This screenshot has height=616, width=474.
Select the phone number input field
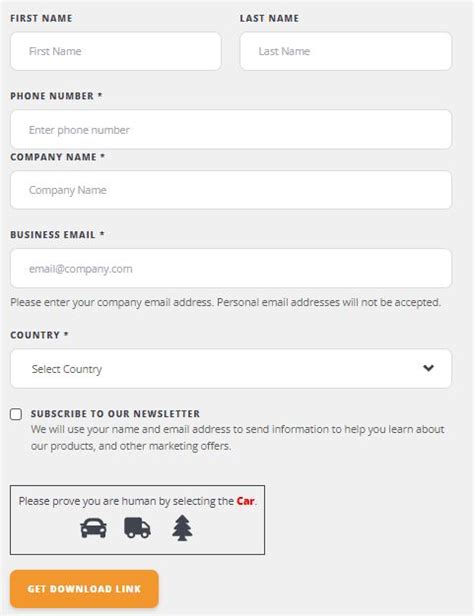[231, 129]
